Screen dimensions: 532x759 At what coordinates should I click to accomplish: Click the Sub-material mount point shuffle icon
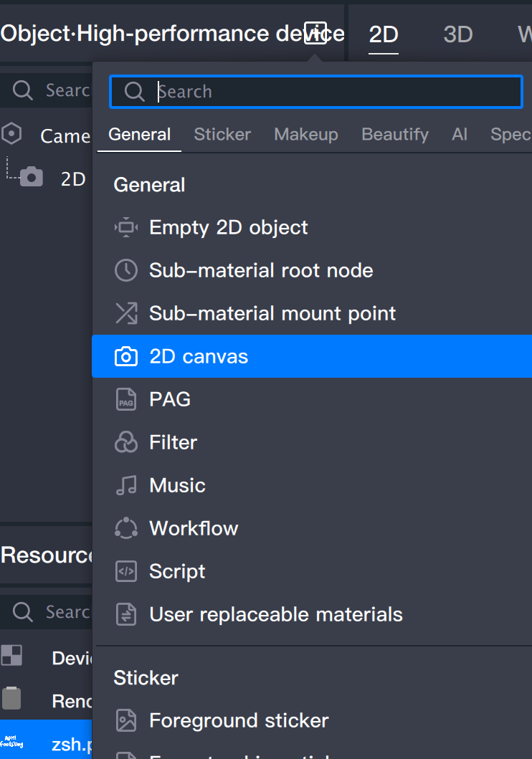126,314
